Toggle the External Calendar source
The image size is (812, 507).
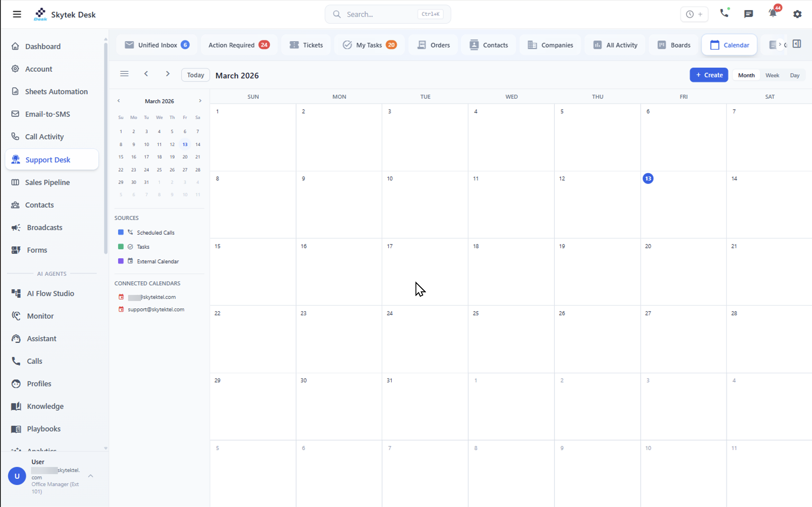(158, 261)
